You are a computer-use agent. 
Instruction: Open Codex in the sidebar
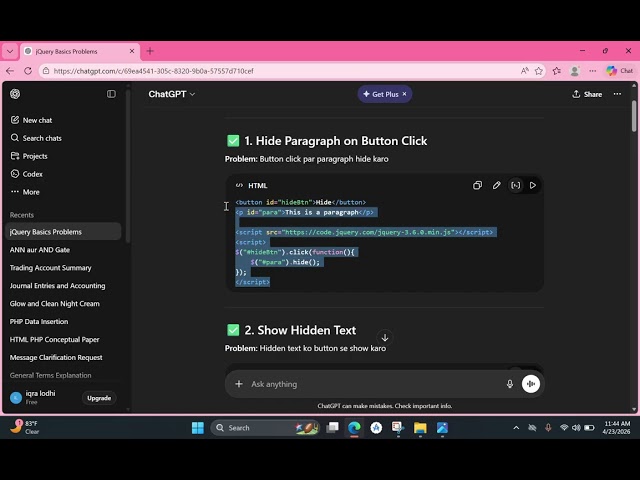pos(27,174)
